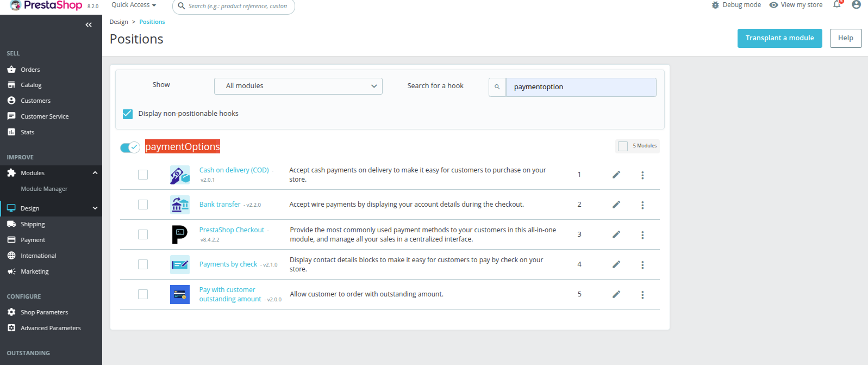Open Pay with customer outstanding amount link
Image resolution: width=868 pixels, height=365 pixels.
point(230,294)
